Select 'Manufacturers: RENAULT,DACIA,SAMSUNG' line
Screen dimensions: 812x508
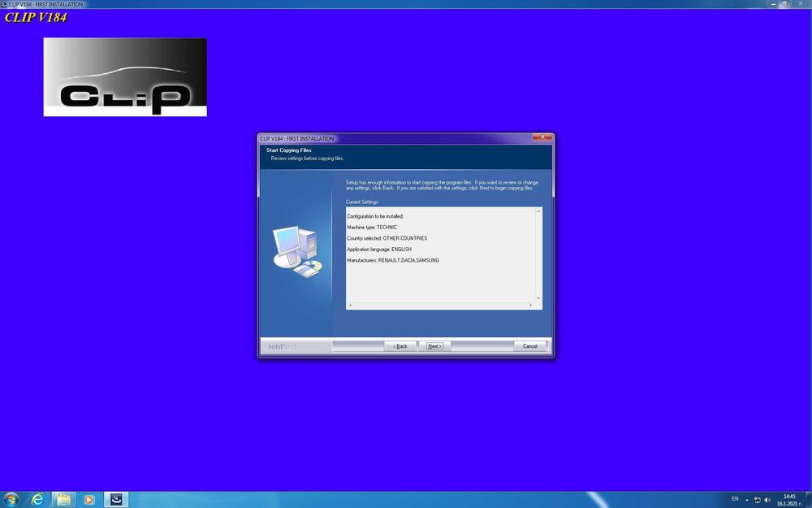(393, 260)
